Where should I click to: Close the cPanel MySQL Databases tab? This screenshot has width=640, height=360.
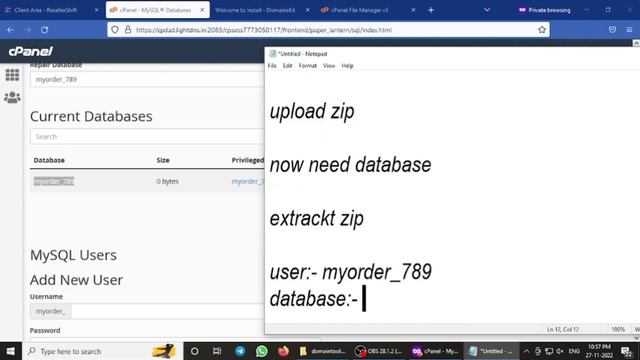202,10
